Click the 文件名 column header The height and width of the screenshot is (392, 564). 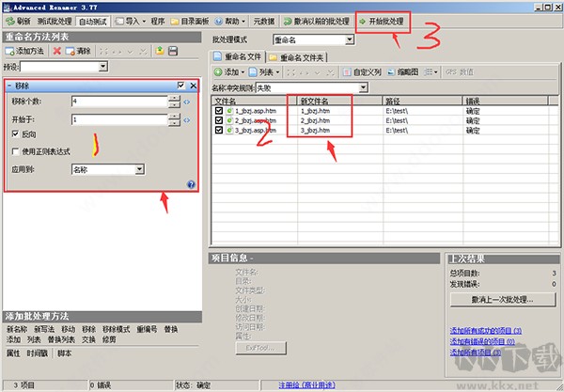pos(255,102)
